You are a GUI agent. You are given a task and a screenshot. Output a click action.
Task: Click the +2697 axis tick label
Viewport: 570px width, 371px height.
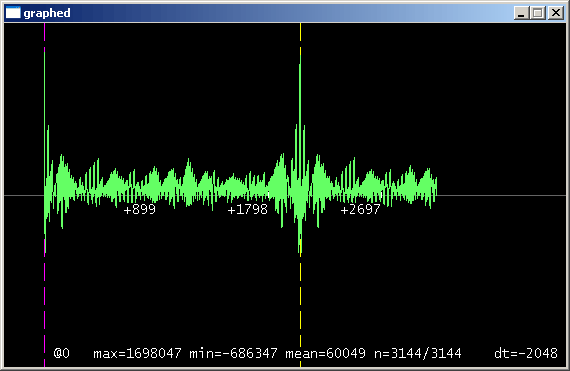pos(360,210)
